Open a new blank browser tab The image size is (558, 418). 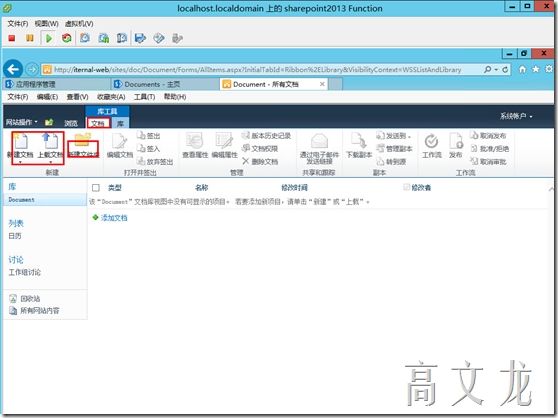(x=335, y=84)
